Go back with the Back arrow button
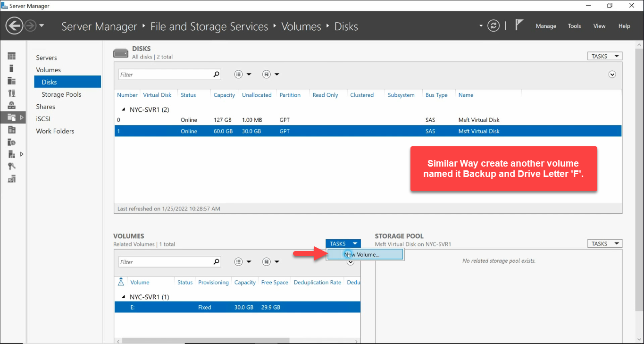This screenshot has width=644, height=344. click(x=15, y=25)
